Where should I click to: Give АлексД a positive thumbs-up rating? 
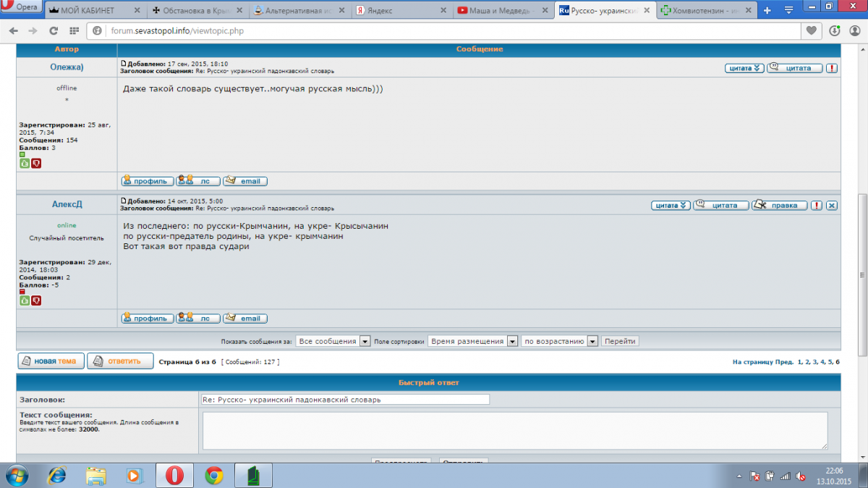coord(24,300)
